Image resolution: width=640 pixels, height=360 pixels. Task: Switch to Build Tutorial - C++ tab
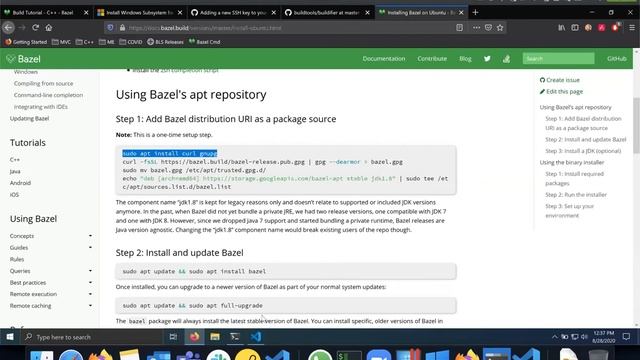point(43,13)
